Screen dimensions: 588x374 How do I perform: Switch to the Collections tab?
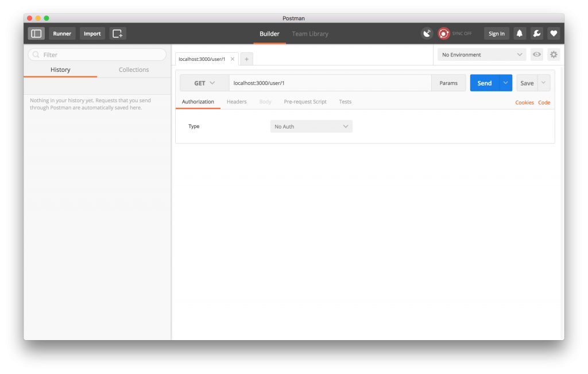pos(134,70)
